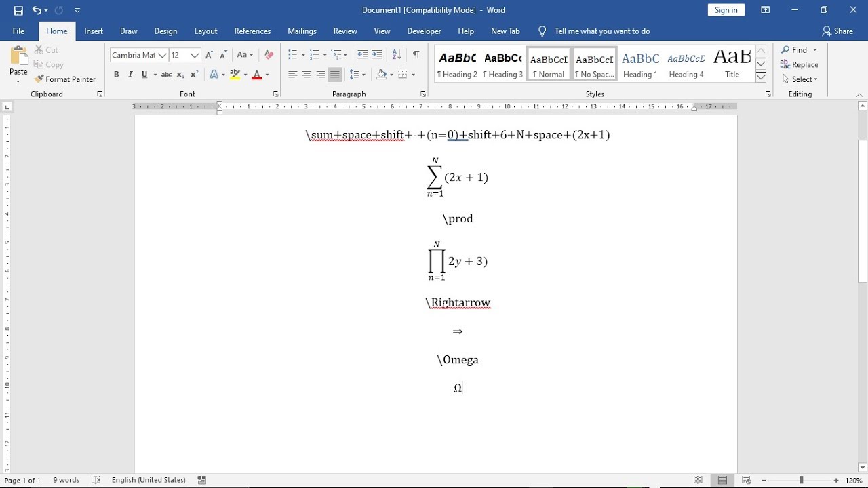Click the 120% zoom level
This screenshot has width=868, height=488.
(x=854, y=480)
